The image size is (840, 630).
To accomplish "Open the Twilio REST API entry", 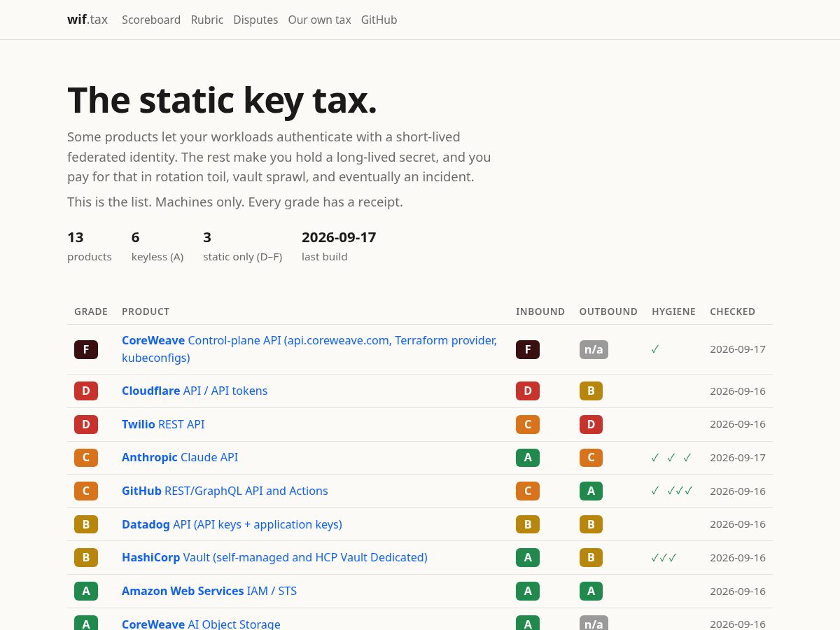I will (163, 424).
